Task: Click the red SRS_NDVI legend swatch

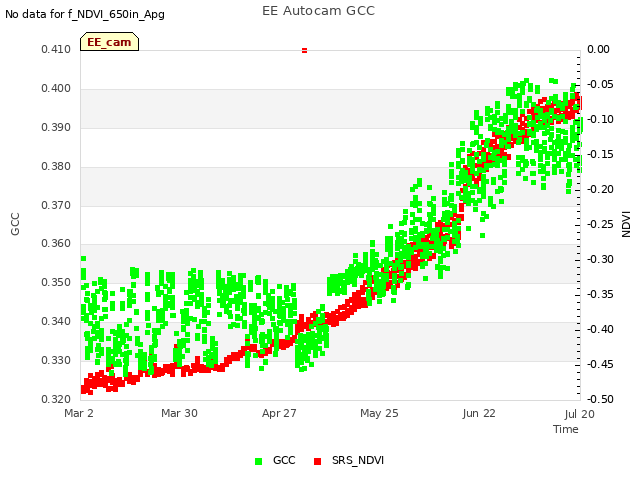Action: click(x=318, y=461)
